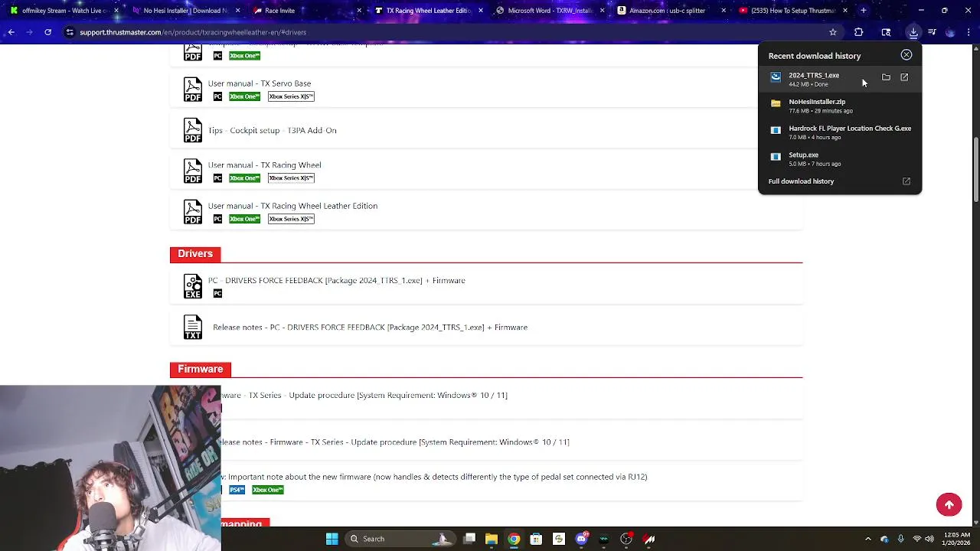Open the Extensions puzzle icon
Image resolution: width=980 pixels, height=551 pixels.
[858, 32]
